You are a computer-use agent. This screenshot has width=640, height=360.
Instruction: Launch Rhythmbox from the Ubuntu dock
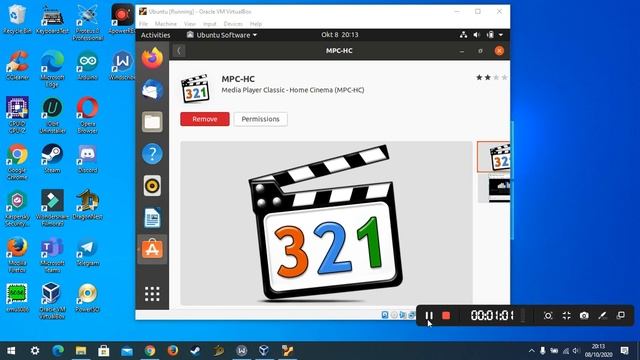pyautogui.click(x=152, y=186)
